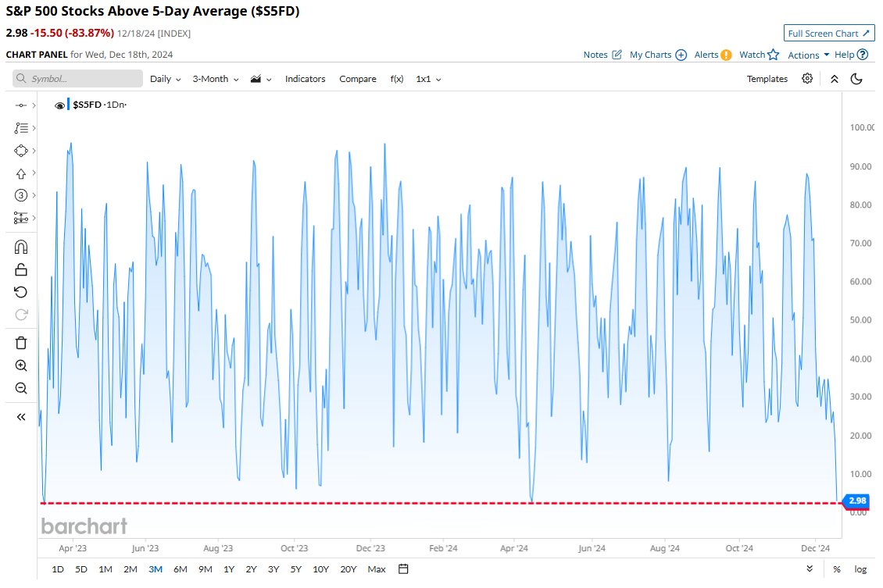Toggle the magnet snap mode icon
The image size is (883, 588).
click(21, 247)
